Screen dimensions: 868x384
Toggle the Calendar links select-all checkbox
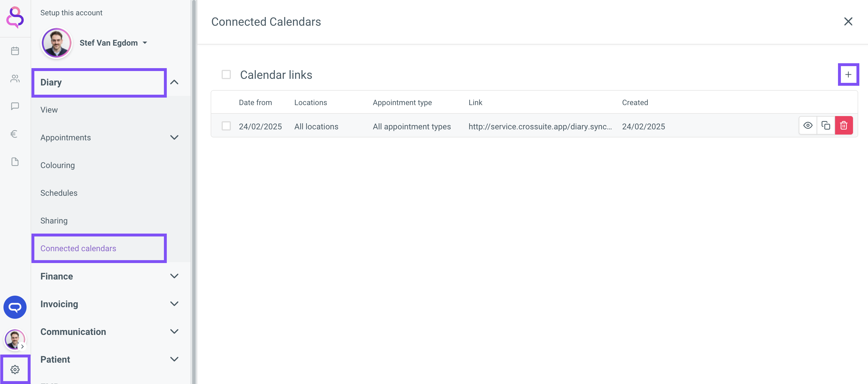[x=226, y=74]
